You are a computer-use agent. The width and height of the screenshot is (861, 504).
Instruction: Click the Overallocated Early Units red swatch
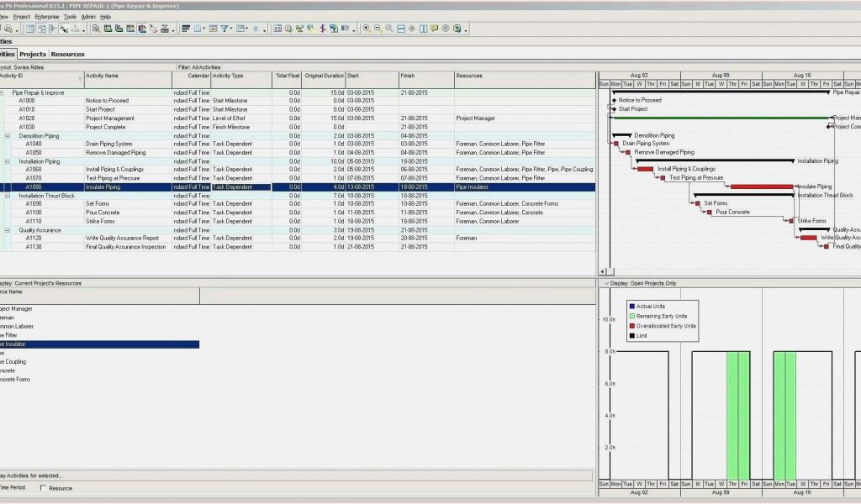(632, 326)
